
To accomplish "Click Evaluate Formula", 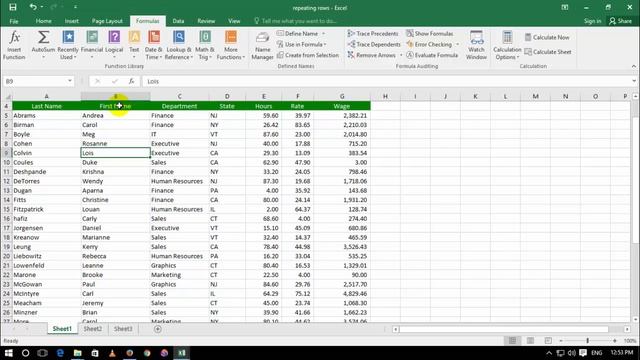I will click(432, 55).
